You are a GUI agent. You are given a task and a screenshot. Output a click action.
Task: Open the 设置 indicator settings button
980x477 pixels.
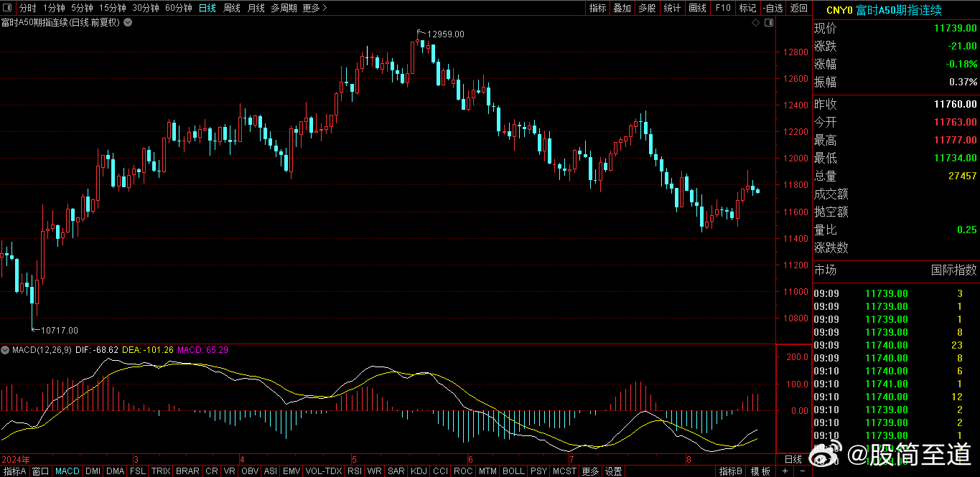click(x=613, y=471)
